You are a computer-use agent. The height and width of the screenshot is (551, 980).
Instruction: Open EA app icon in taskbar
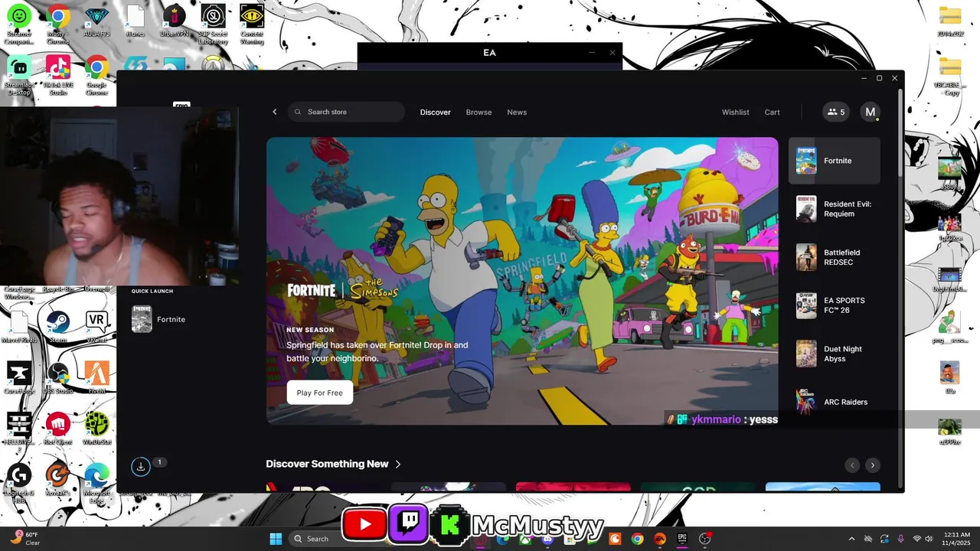659,539
